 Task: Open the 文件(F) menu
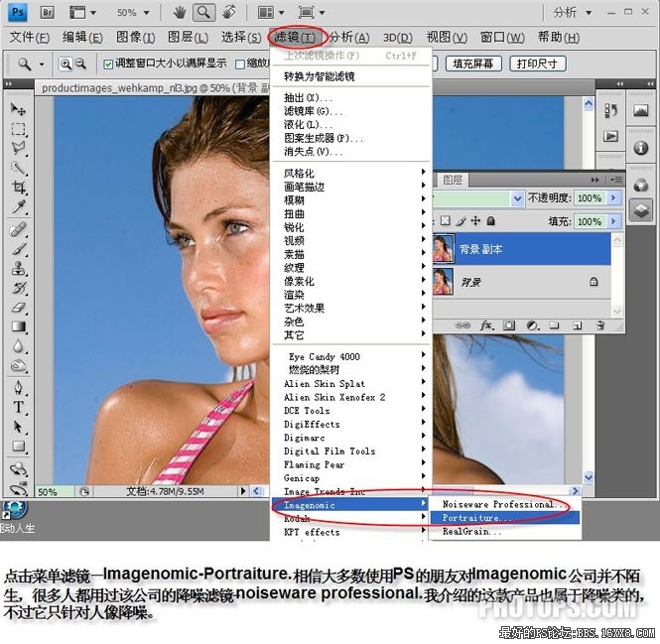point(30,37)
